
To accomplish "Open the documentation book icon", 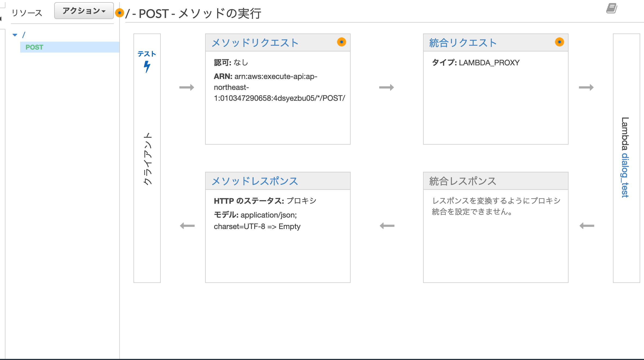I will click(612, 8).
